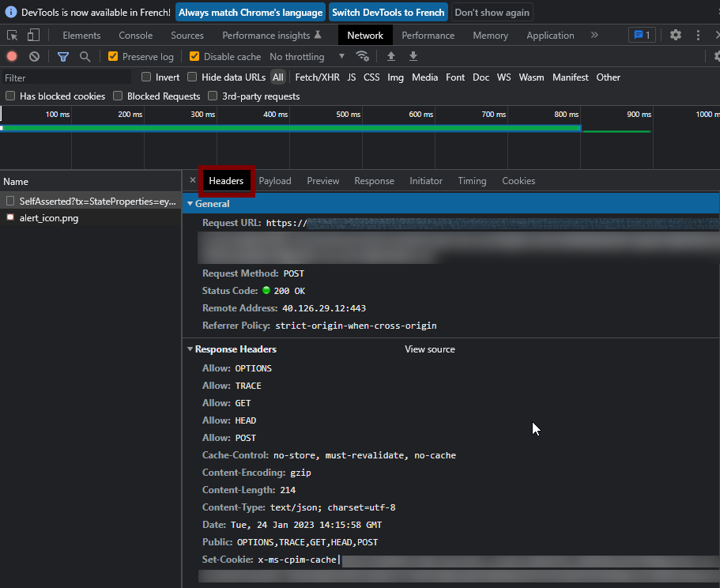Switch to the Sources tab
This screenshot has width=720, height=588.
tap(187, 36)
